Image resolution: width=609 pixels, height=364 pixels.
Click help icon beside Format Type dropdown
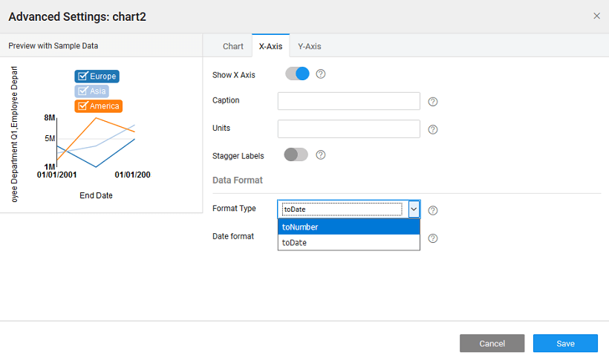click(x=433, y=210)
